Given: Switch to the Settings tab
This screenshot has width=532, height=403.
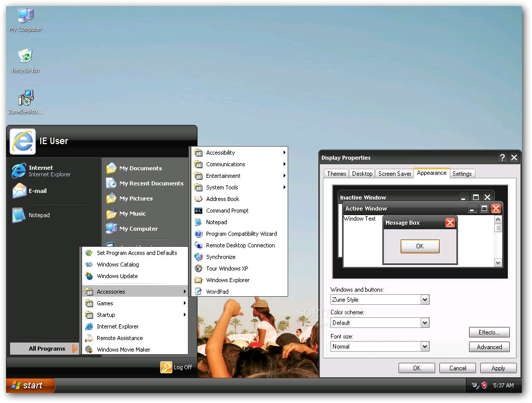Looking at the screenshot, I should 462,174.
